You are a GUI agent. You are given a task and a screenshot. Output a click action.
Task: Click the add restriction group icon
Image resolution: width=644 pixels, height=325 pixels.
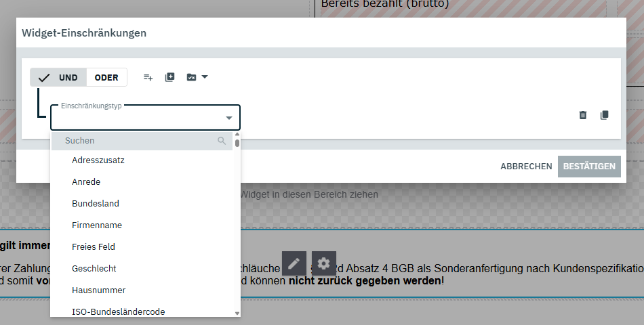click(x=169, y=77)
